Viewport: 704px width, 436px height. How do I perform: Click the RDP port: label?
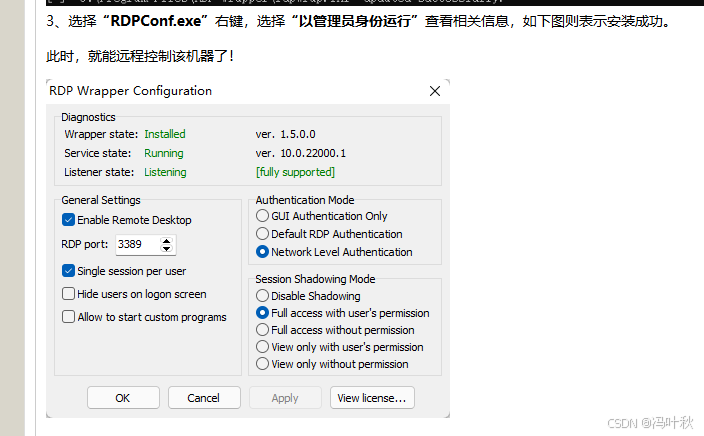click(x=85, y=245)
